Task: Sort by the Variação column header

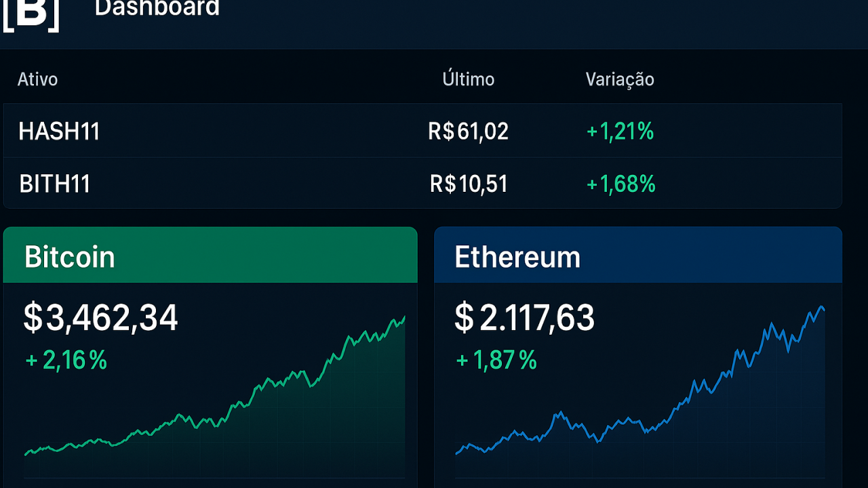Action: coord(619,79)
